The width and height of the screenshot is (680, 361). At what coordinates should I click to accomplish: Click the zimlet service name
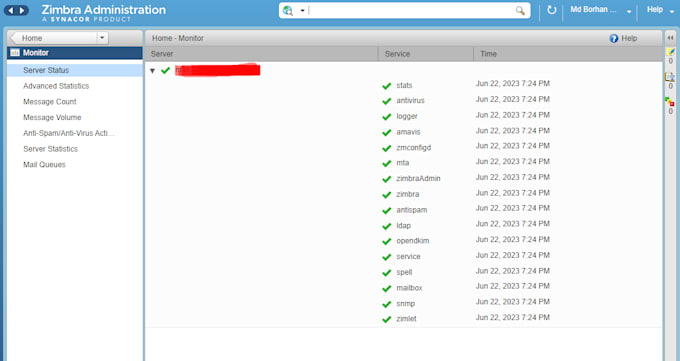click(406, 318)
